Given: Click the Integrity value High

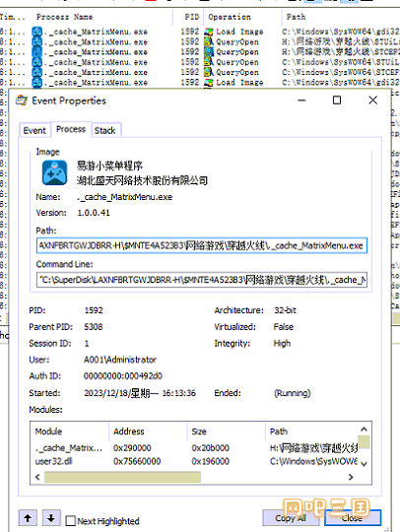Looking at the screenshot, I should click(282, 344).
